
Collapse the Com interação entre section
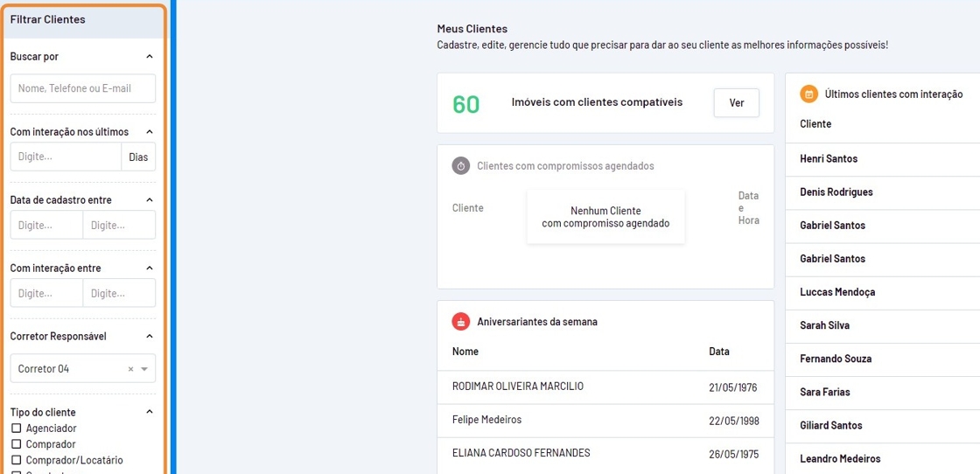149,268
